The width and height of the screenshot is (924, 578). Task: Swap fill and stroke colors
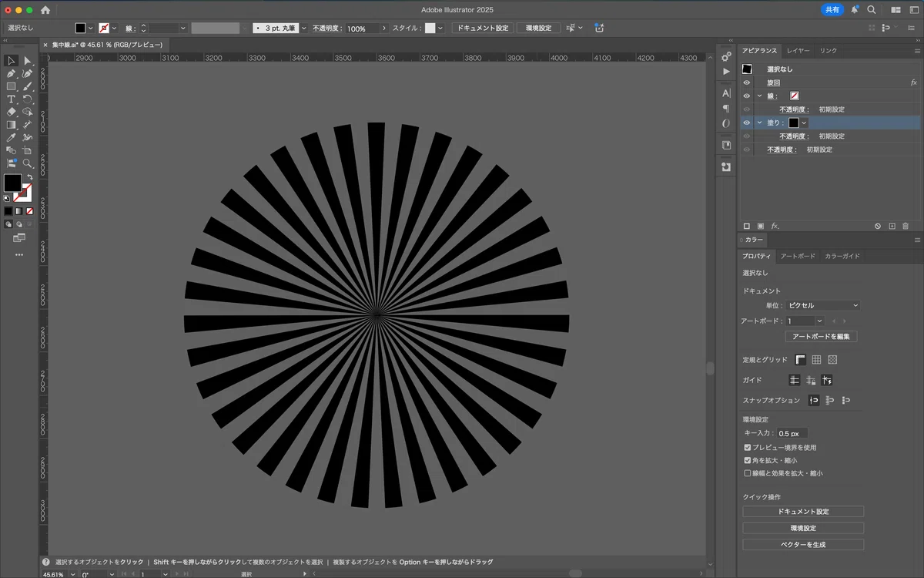(x=28, y=177)
